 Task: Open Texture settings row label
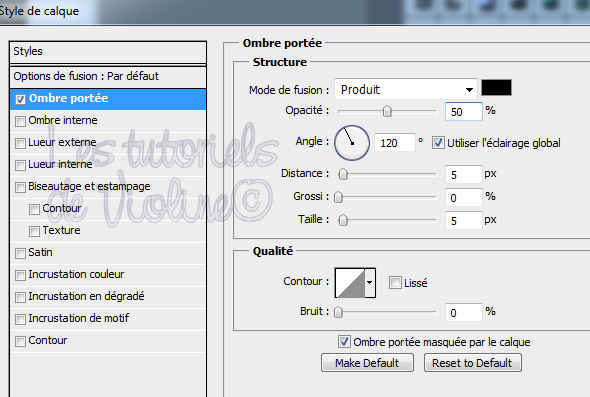tap(61, 230)
